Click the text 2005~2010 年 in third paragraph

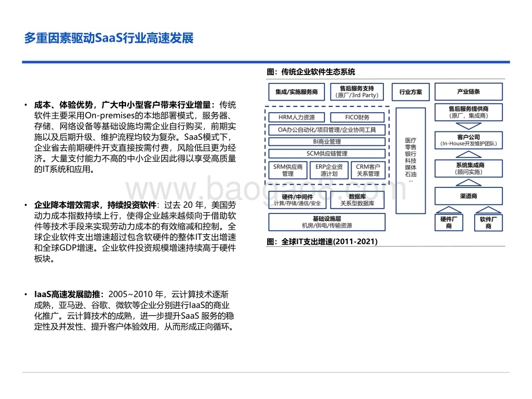click(x=136, y=294)
